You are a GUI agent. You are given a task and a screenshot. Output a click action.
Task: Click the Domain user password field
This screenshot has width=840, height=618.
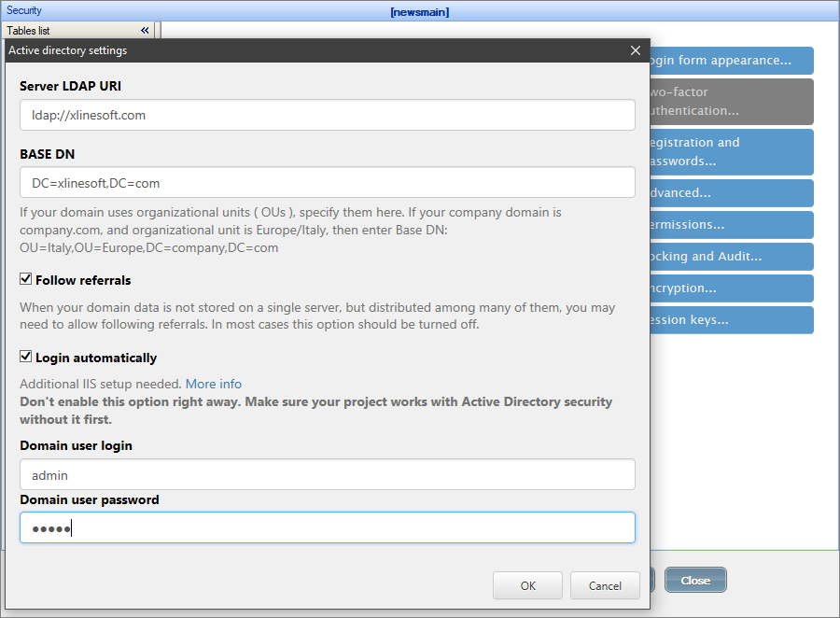click(x=327, y=527)
